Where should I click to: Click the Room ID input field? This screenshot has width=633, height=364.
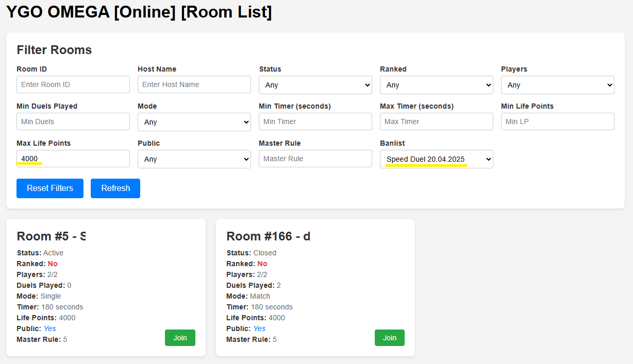click(73, 84)
